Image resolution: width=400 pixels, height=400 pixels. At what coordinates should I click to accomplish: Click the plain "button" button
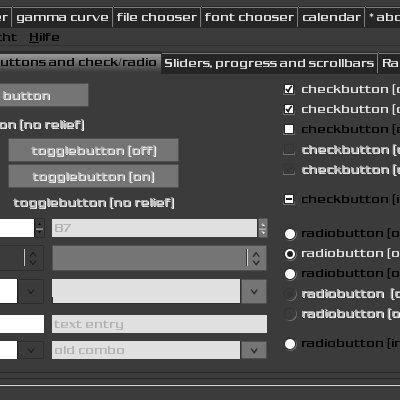(44, 95)
